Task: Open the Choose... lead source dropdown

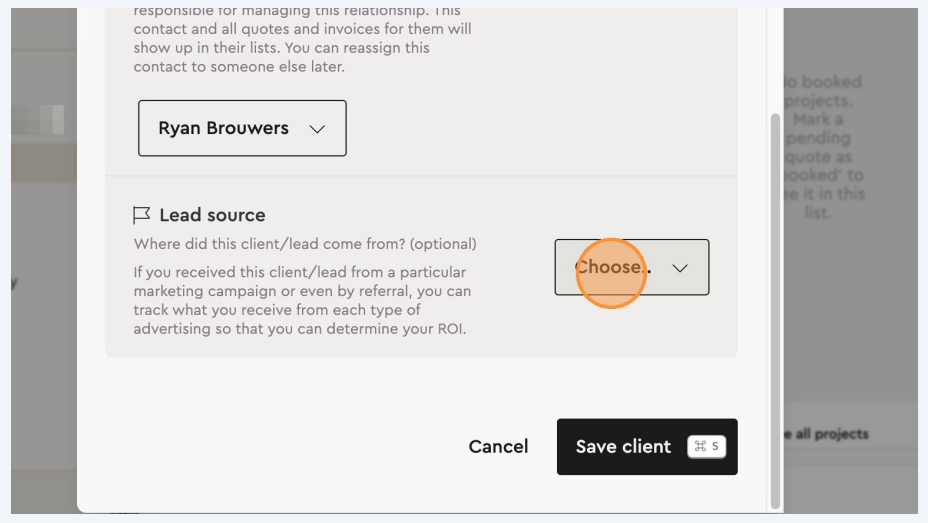Action: 631,267
